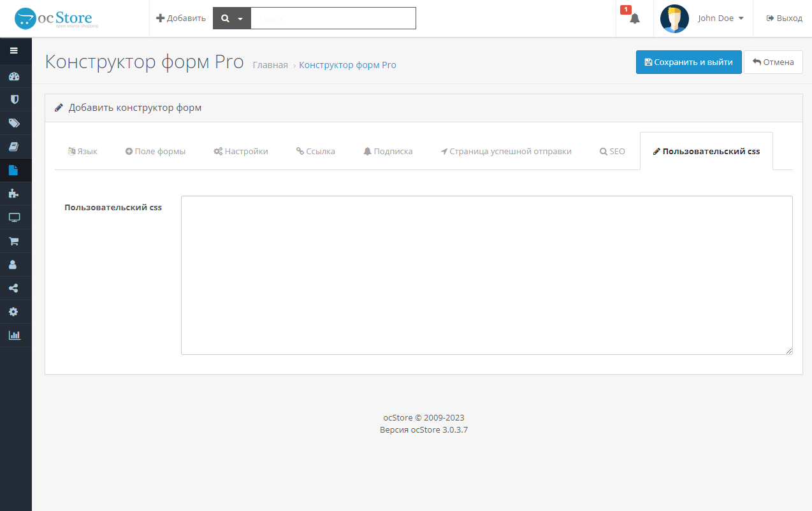Toggle the hamburger menu in sidebar
Screen dimensions: 812x511
(x=14, y=50)
